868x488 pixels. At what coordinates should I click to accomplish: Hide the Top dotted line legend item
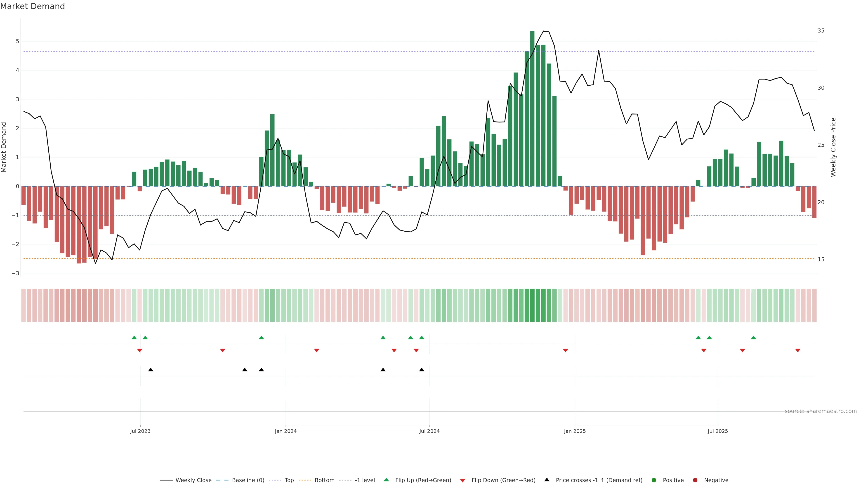coord(289,480)
